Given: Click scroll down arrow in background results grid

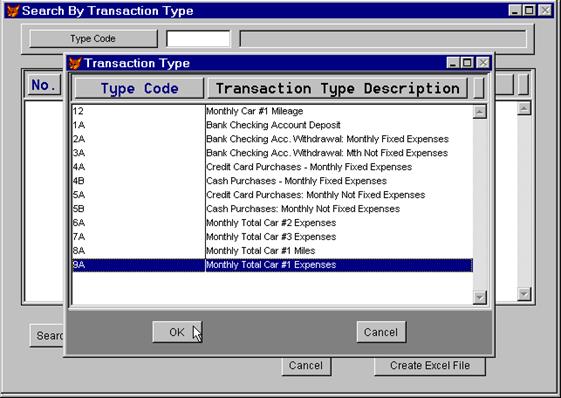Looking at the screenshot, I should pos(524,294).
